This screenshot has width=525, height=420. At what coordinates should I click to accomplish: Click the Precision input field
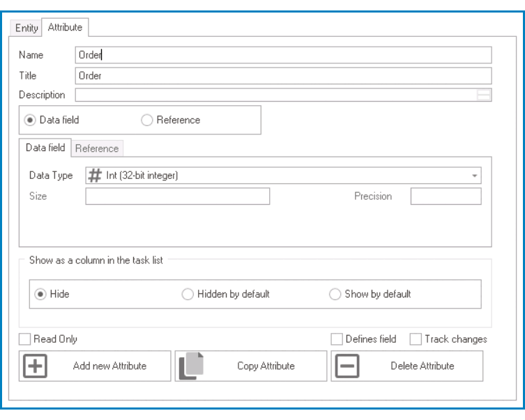(x=446, y=196)
